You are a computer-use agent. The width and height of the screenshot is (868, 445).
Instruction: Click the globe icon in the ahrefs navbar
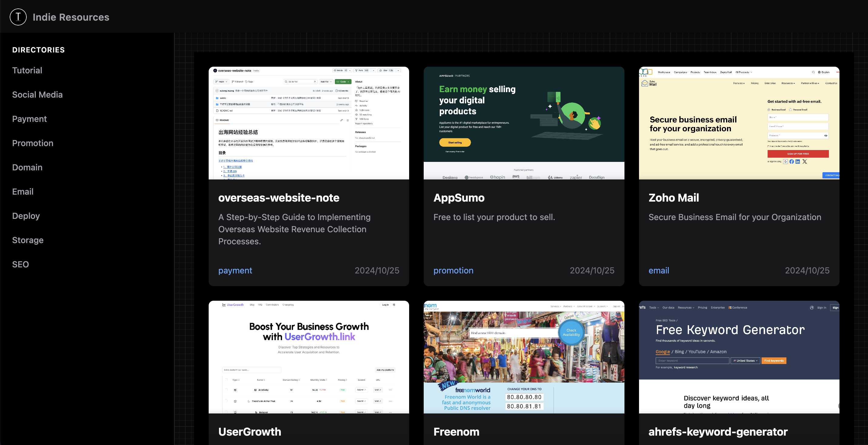click(x=812, y=308)
